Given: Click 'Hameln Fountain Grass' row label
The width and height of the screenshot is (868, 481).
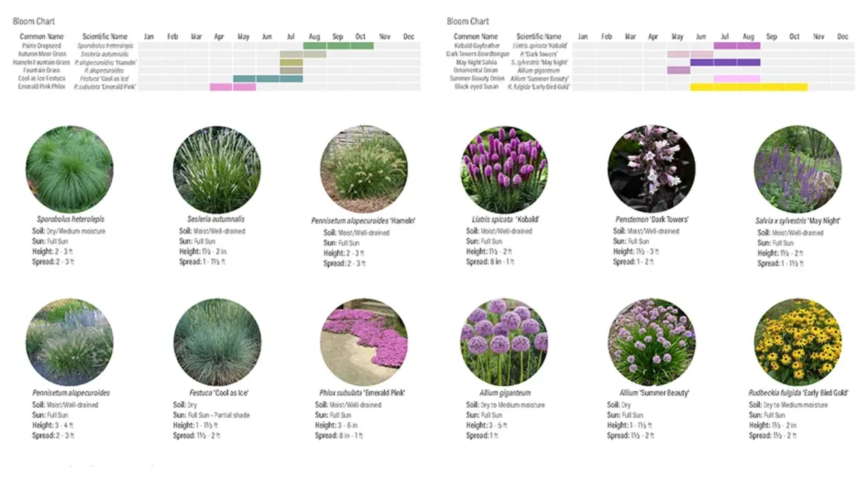Looking at the screenshot, I should pos(42,62).
